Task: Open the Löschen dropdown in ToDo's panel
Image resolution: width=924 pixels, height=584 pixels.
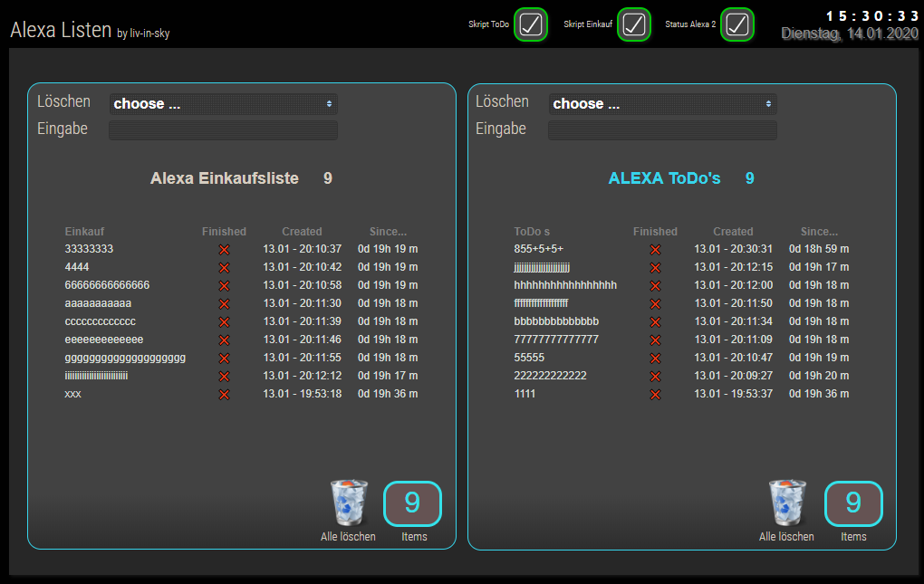Action: (662, 103)
